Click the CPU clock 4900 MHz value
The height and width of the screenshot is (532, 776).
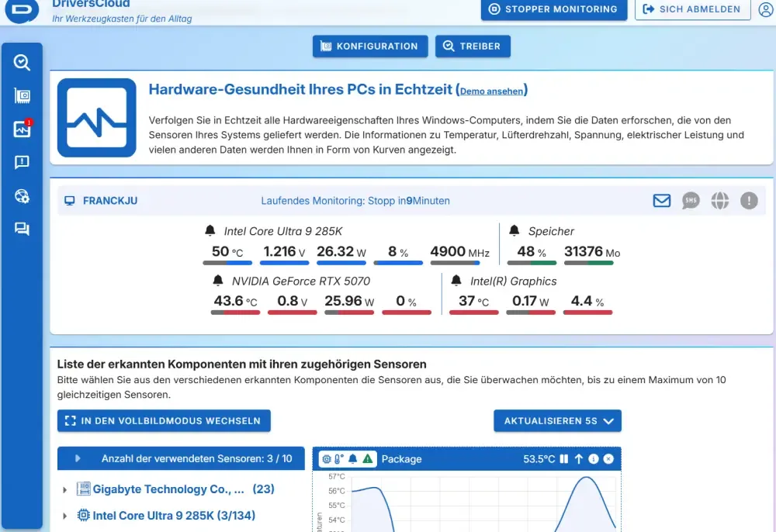(x=459, y=252)
